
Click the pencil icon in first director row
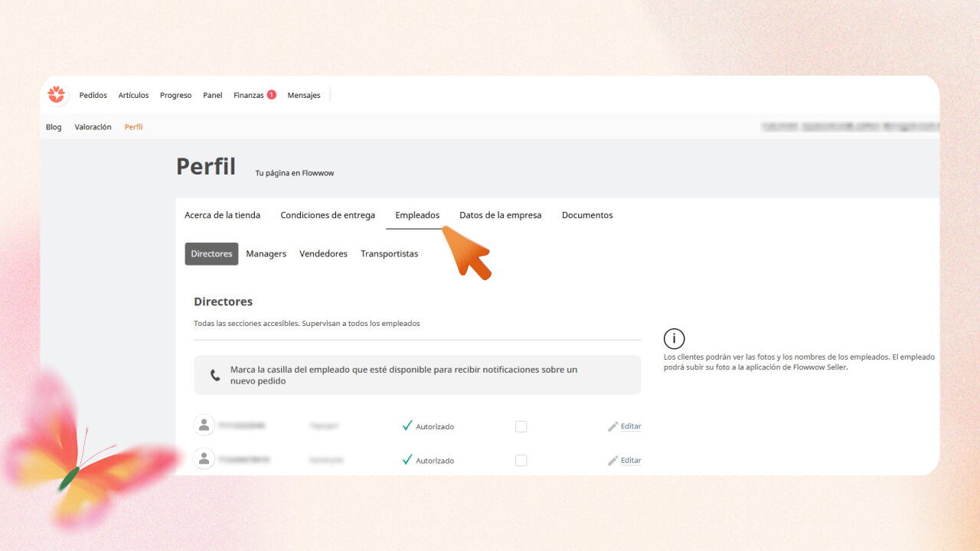pos(612,426)
